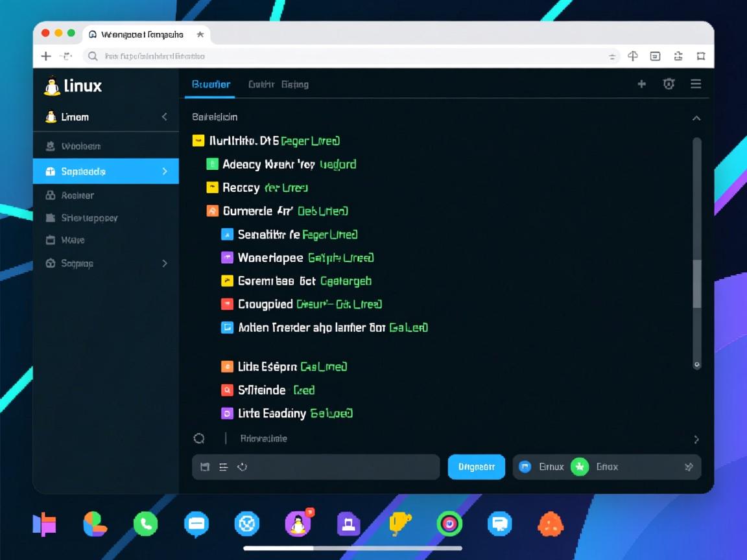Click the plus icon to add a contact
The image size is (747, 560).
(641, 84)
